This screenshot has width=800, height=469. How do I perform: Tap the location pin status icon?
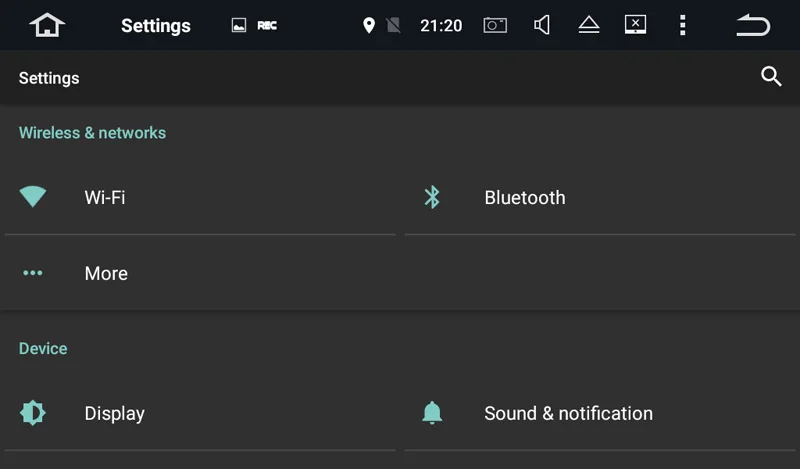click(368, 25)
